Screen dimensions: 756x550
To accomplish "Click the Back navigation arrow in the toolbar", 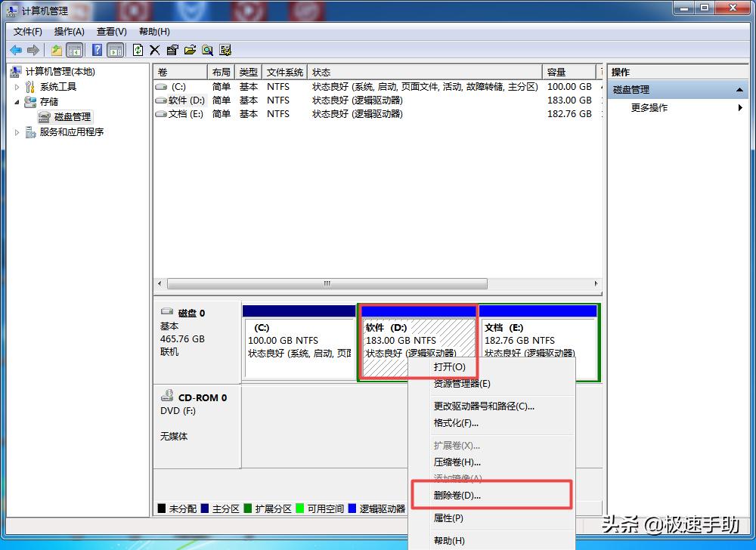I will point(15,50).
